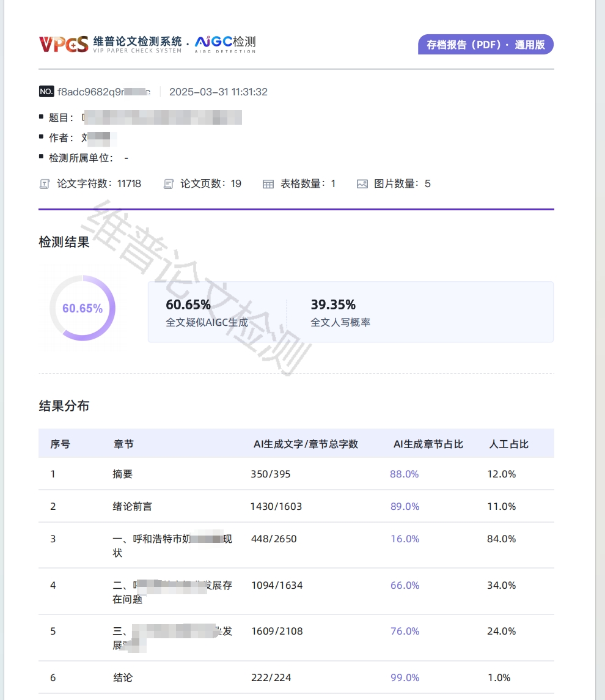
Task: Select the 表格数量 table icon
Action: coord(268,183)
